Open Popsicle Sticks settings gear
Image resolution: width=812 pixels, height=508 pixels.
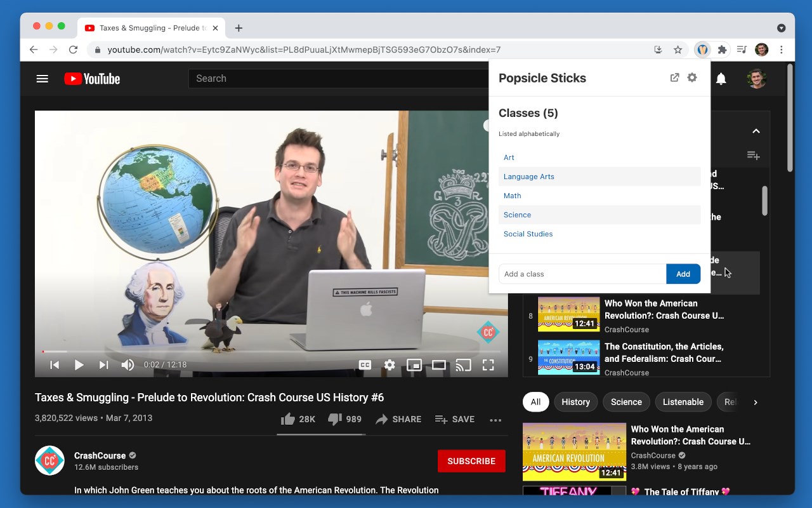click(692, 77)
